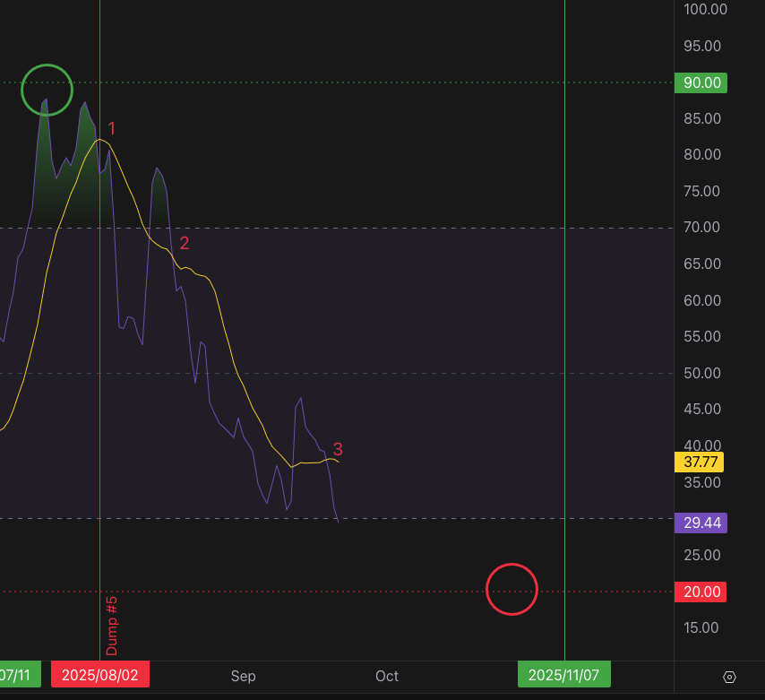This screenshot has width=765, height=700.
Task: Click the green 2025/11/07 date label
Action: [564, 675]
